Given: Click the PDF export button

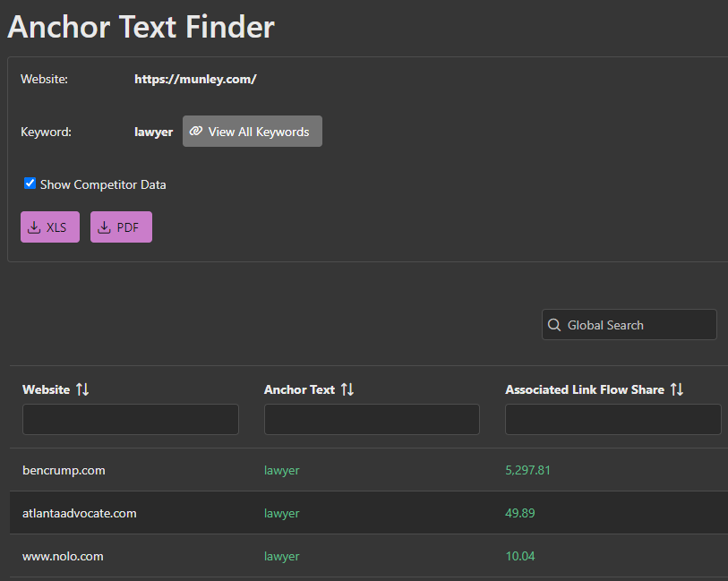Looking at the screenshot, I should pyautogui.click(x=121, y=226).
